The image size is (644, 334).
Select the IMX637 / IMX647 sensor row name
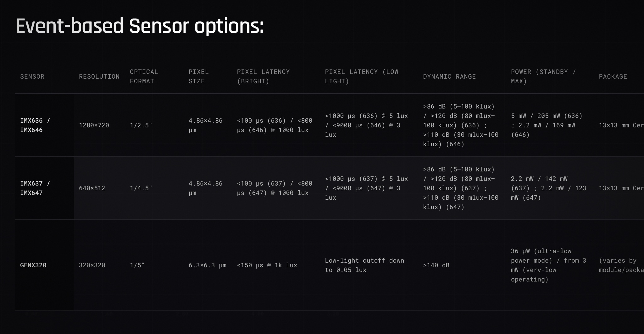35,188
